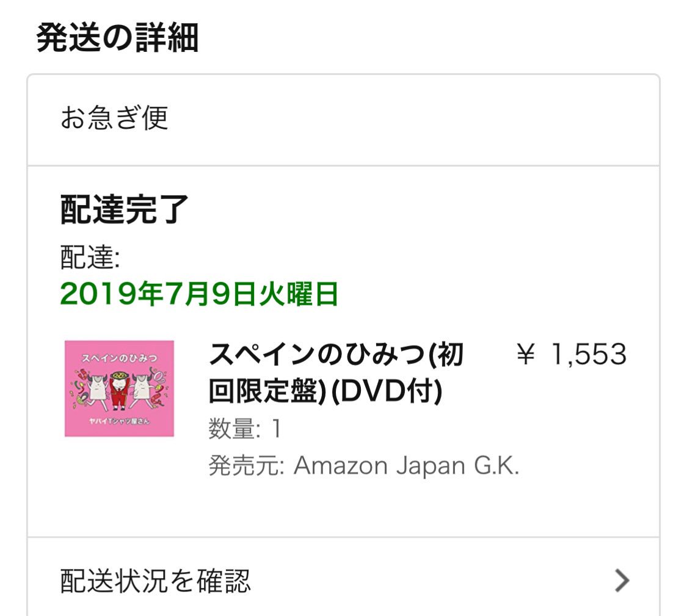Click the 数量: 1 quantity text
687x616 pixels.
point(244,428)
